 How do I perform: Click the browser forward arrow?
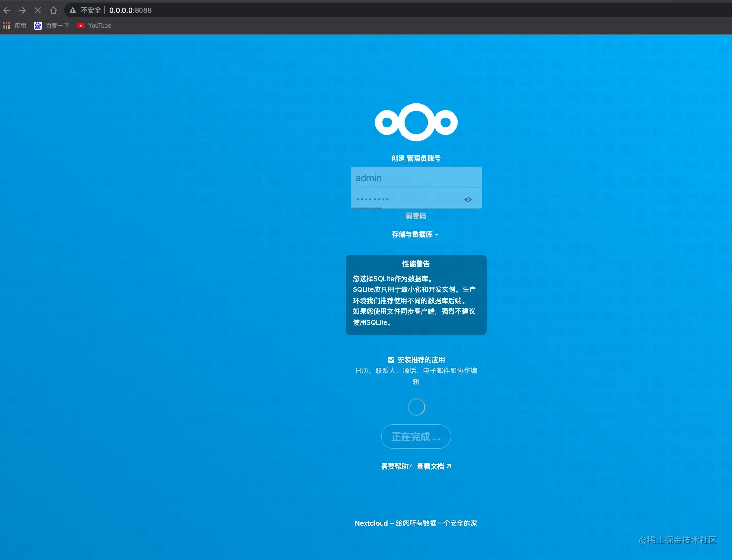click(x=22, y=10)
